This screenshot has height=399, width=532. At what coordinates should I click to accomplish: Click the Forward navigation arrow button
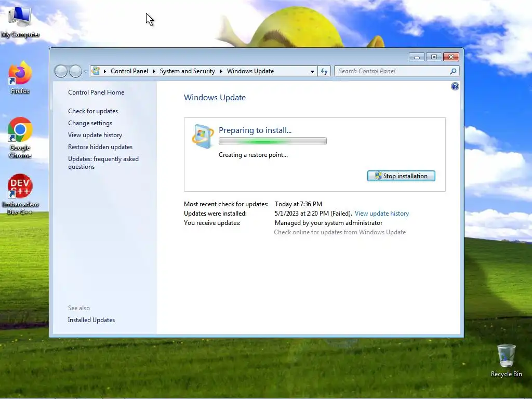[75, 71]
